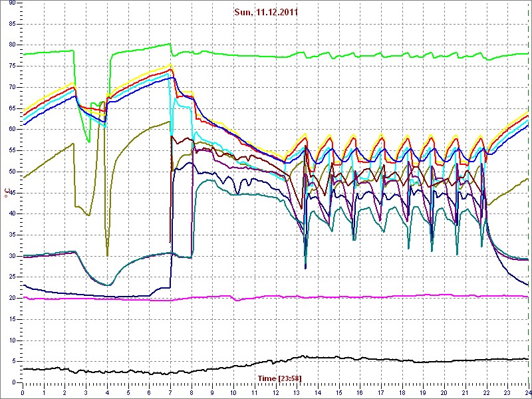The height and width of the screenshot is (399, 532).
Task: Click the 55 label on temperature axis
Action: 11,151
